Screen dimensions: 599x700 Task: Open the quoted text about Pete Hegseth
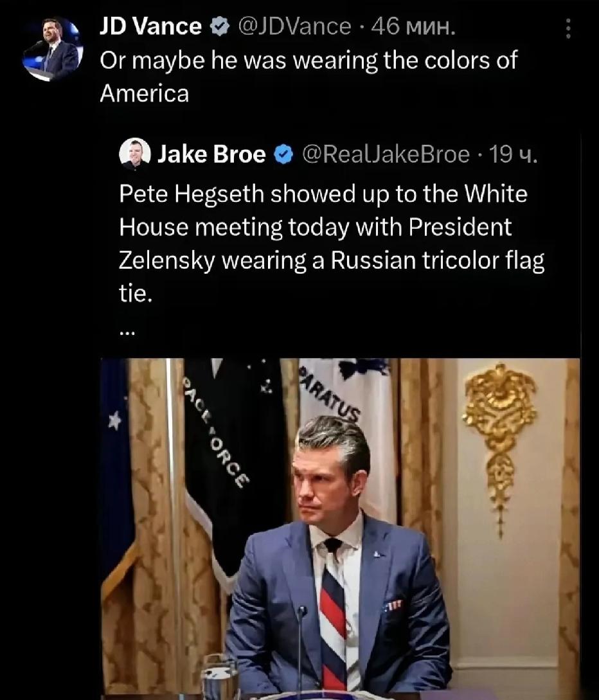click(332, 244)
